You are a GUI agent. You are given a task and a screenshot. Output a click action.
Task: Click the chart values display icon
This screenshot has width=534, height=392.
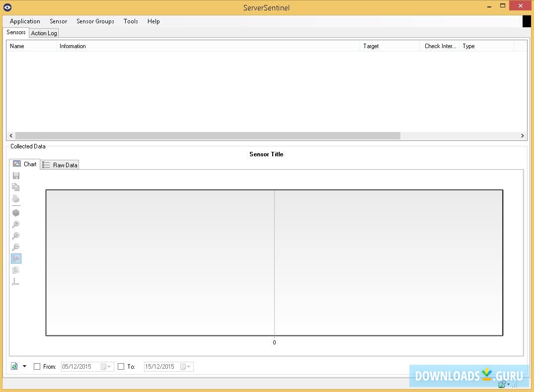click(16, 270)
